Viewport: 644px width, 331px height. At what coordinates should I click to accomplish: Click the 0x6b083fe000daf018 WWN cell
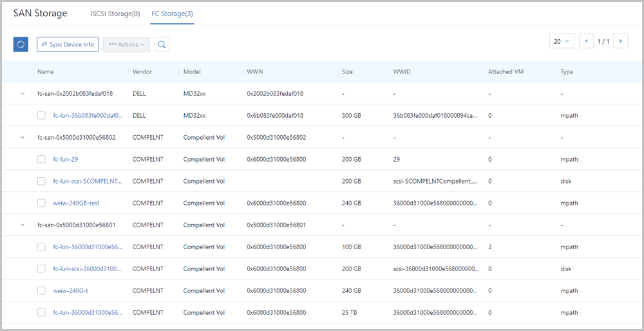pos(275,115)
